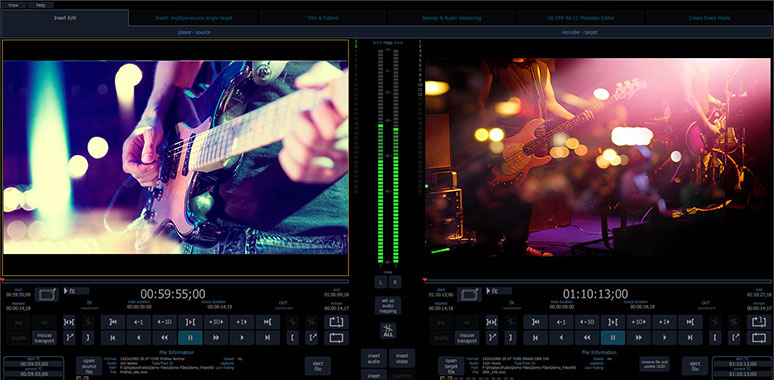Click the source player timeline scrub bar
Image resolution: width=774 pixels, height=380 pixels.
click(x=175, y=281)
